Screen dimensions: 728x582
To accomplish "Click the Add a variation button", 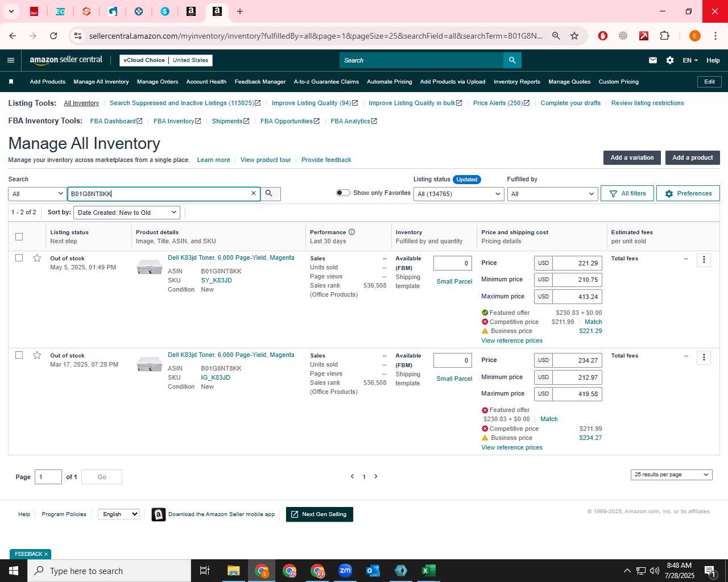I will pos(632,157).
